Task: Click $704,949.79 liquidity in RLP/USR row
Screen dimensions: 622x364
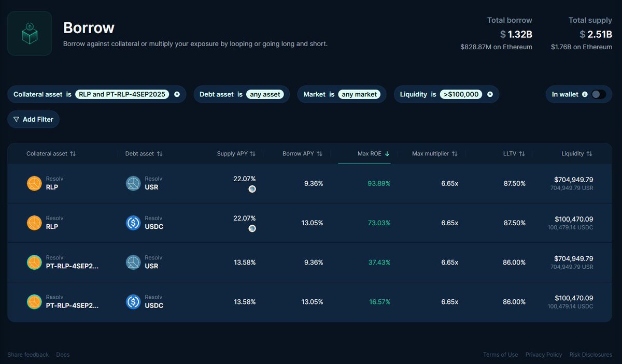Action: point(574,180)
